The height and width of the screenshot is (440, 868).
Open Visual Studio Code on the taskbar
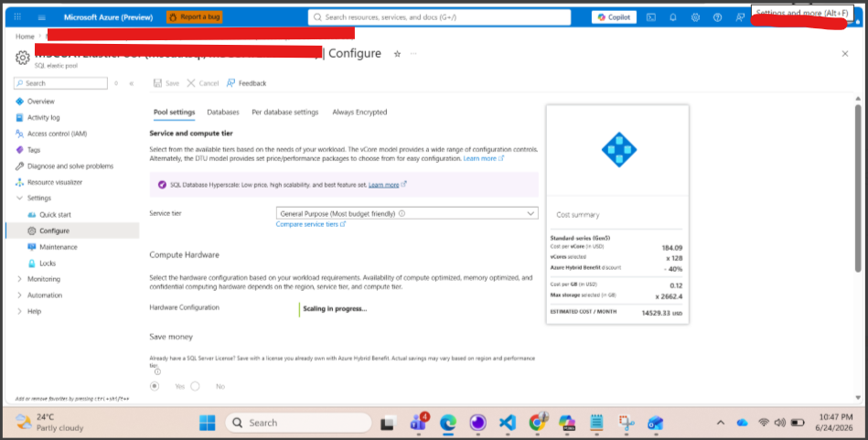click(508, 423)
